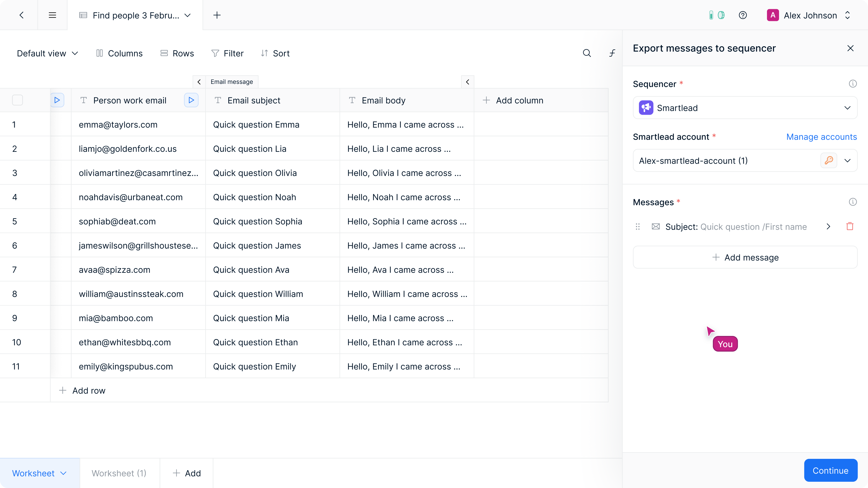868x488 pixels.
Task: Click the back arrow in the top bar
Action: click(x=21, y=15)
